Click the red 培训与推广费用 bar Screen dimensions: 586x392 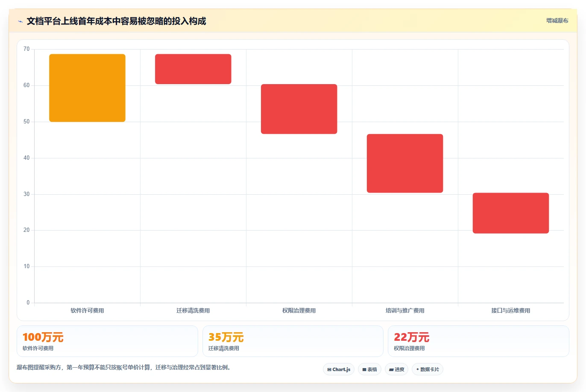[405, 164]
